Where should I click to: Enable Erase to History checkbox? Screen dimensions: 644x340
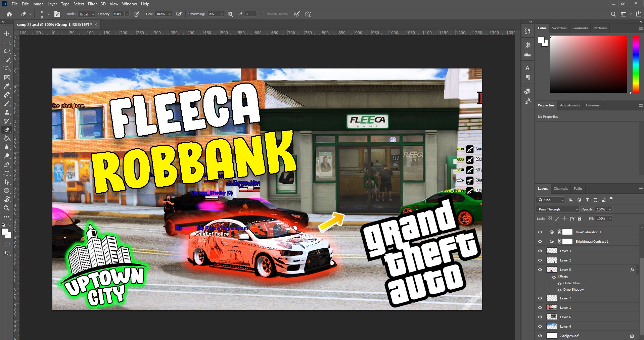coord(261,14)
